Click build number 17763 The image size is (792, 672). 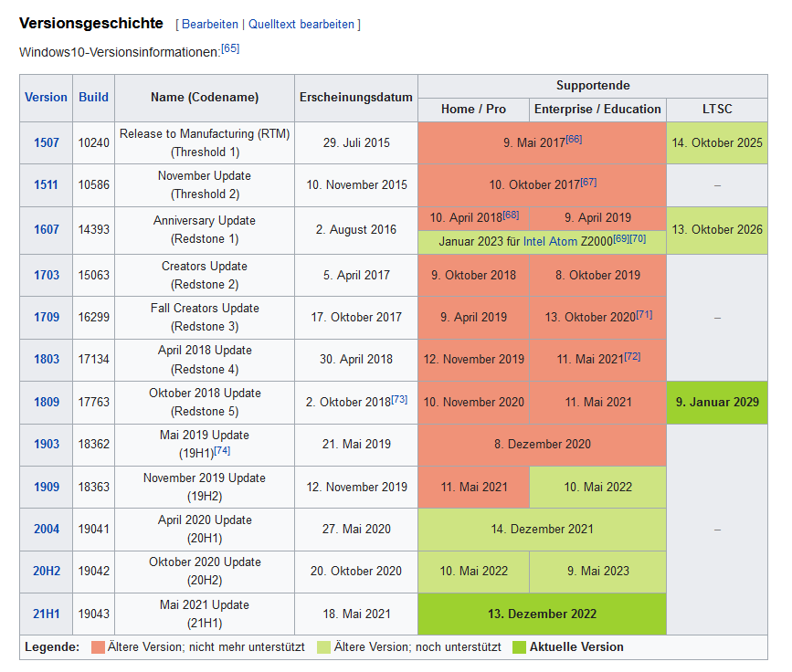point(93,402)
